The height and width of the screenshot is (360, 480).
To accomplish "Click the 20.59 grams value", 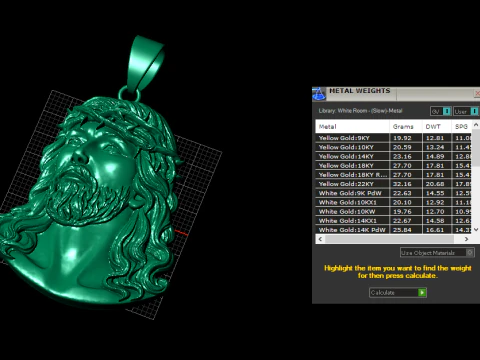I will (402, 147).
